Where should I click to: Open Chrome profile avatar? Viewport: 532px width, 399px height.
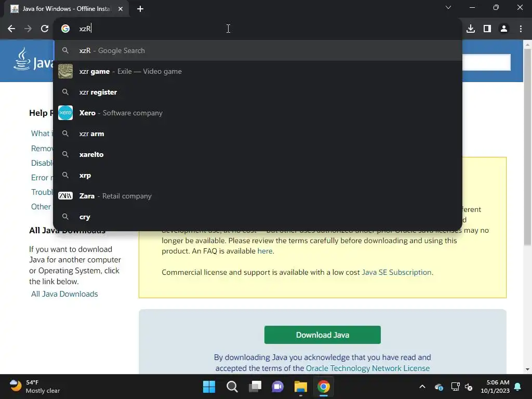pos(504,29)
